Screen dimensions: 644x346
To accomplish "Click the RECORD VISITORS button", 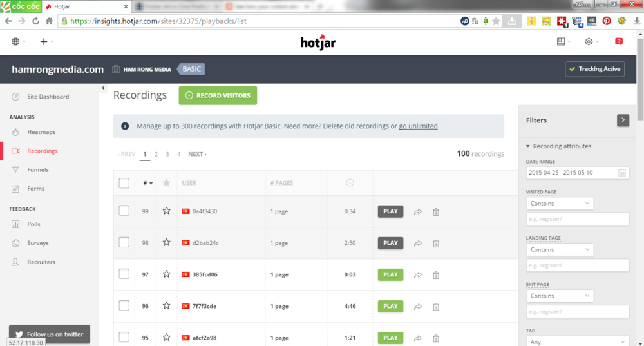I will pos(218,95).
